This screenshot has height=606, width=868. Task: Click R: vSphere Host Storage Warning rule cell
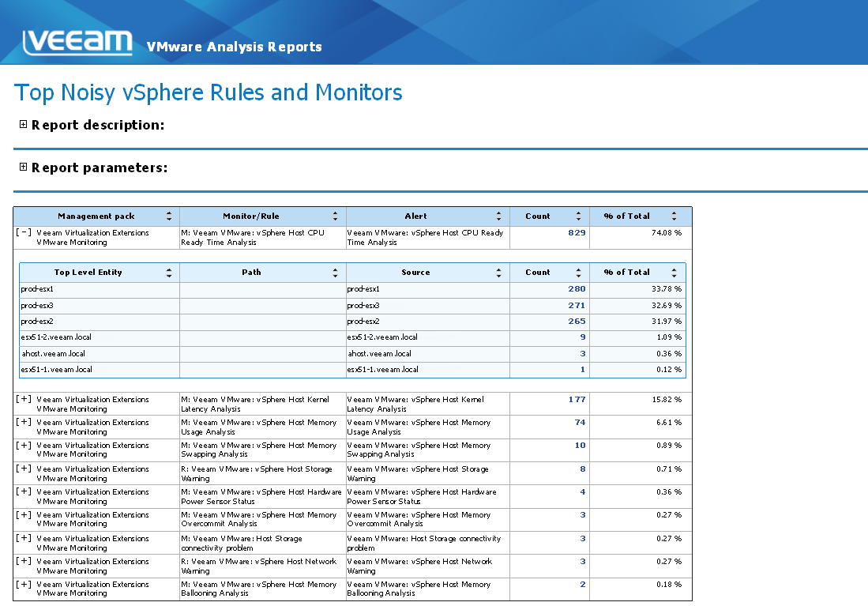pos(262,473)
